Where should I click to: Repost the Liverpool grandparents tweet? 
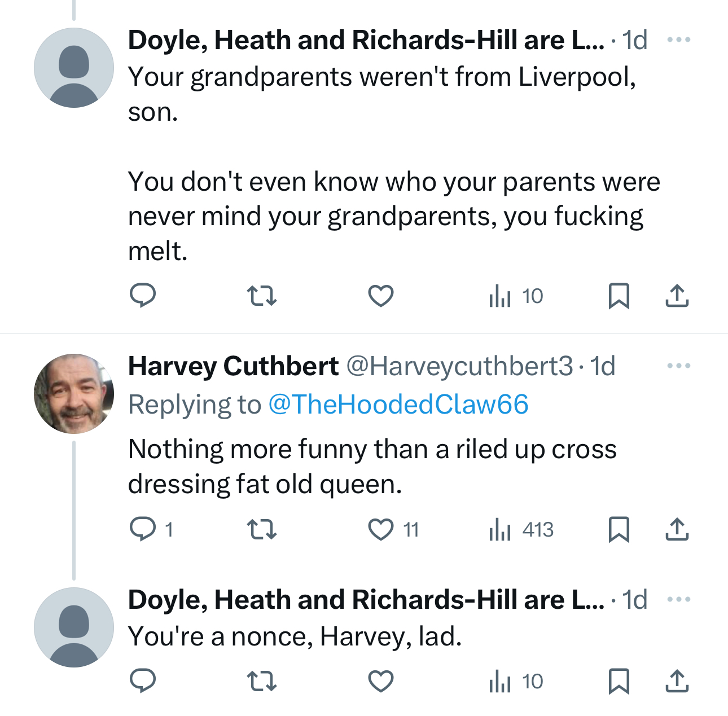(262, 296)
